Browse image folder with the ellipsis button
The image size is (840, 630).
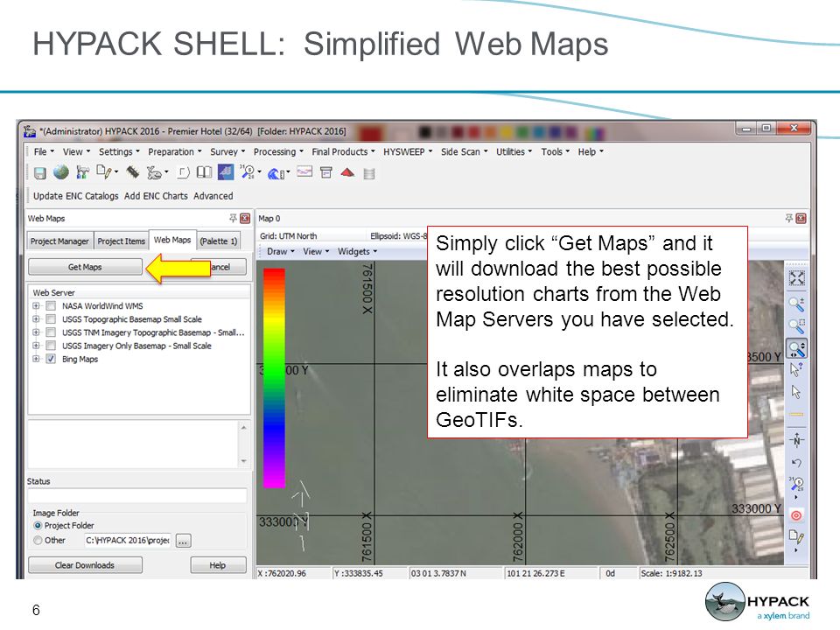[x=183, y=541]
